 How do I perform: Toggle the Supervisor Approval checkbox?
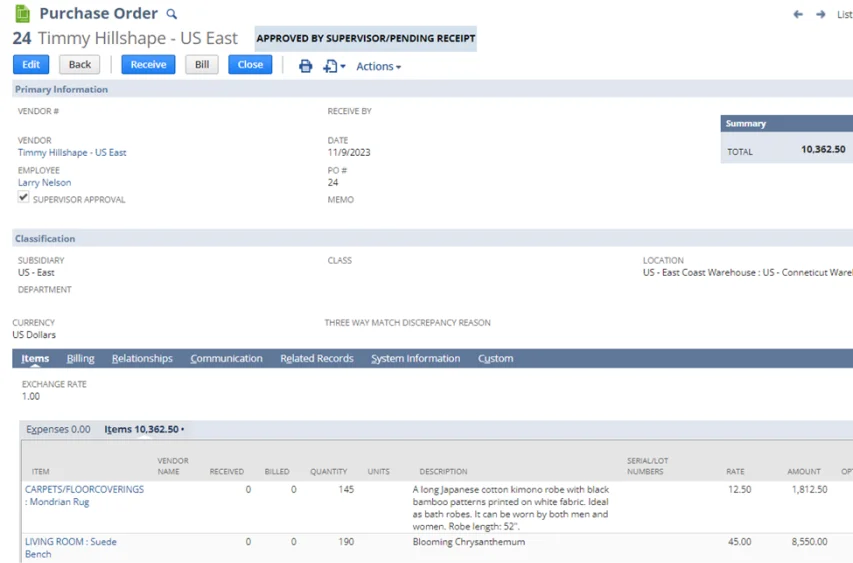tap(24, 198)
